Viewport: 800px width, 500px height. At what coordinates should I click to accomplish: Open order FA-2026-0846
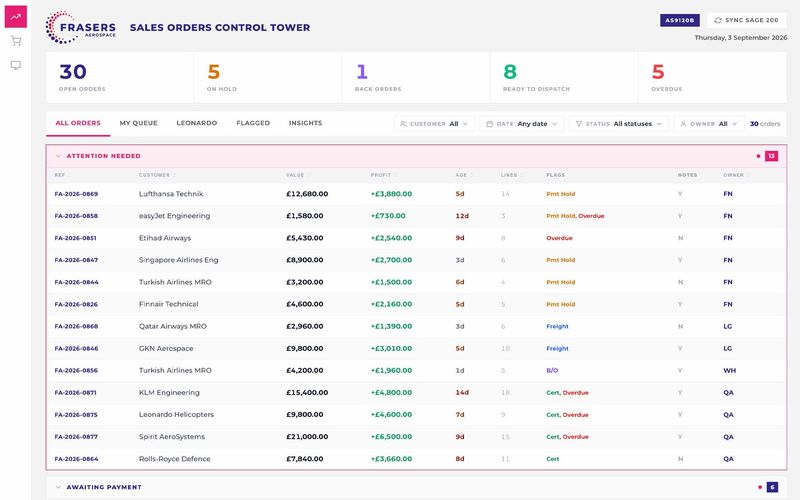[76, 348]
